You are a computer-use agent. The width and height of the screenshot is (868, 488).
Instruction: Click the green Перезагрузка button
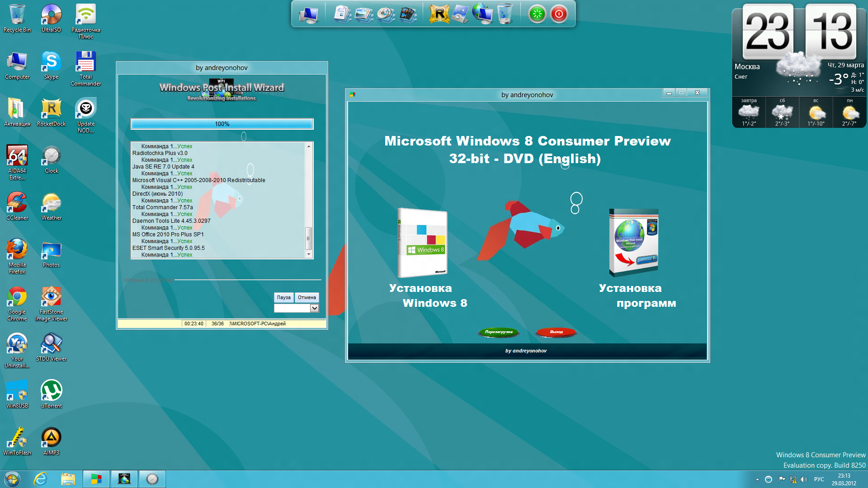pyautogui.click(x=499, y=332)
